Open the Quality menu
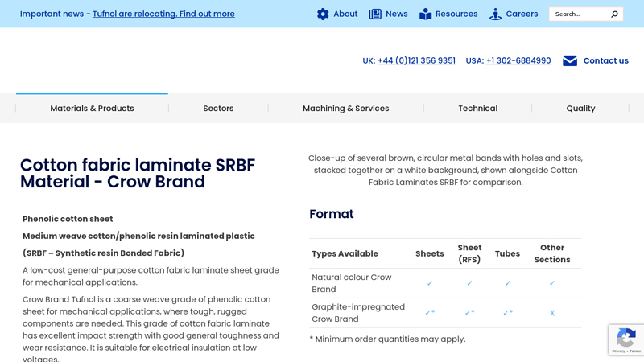 coord(580,109)
